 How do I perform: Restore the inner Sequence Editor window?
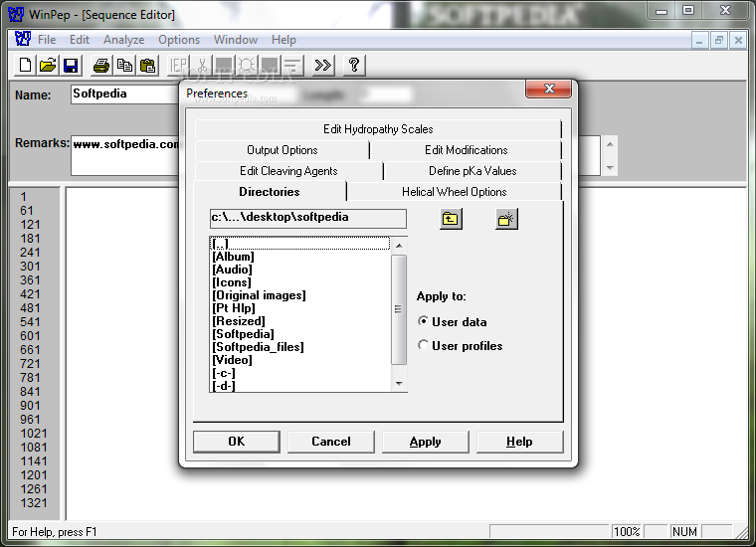coord(719,41)
